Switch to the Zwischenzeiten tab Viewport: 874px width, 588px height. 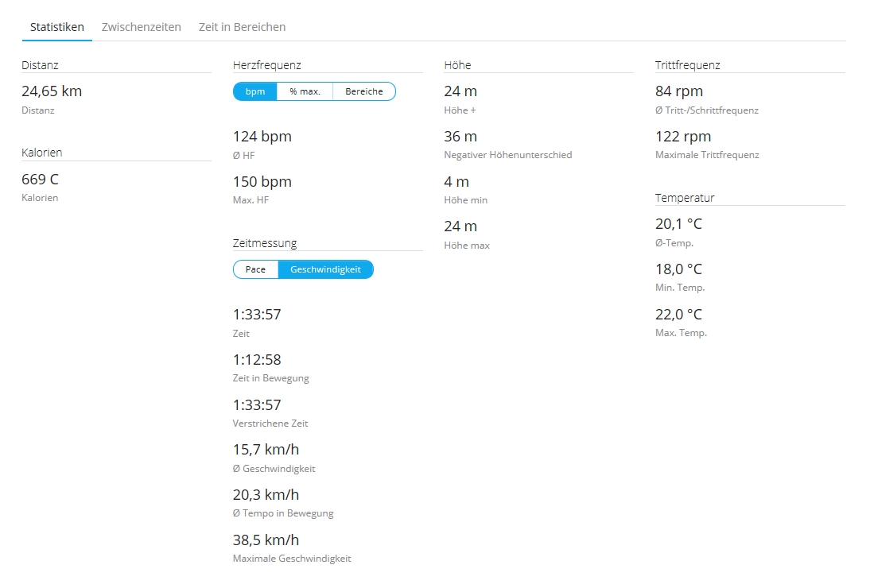coord(141,27)
